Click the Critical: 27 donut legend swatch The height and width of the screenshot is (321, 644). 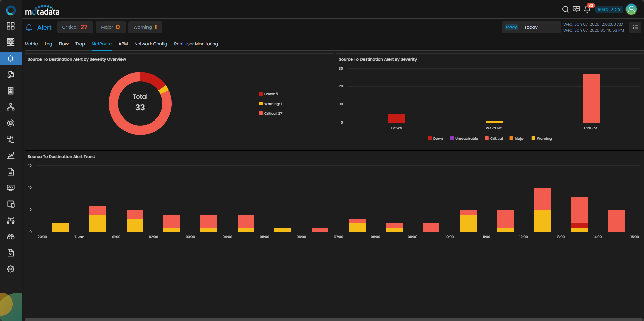click(261, 113)
